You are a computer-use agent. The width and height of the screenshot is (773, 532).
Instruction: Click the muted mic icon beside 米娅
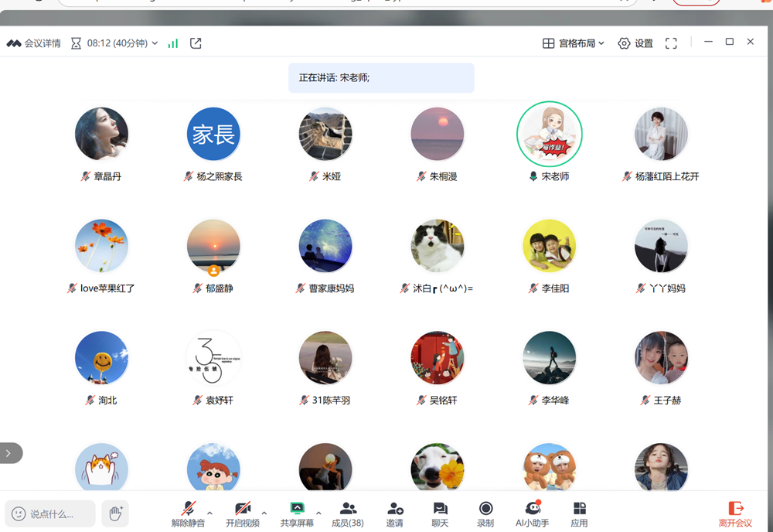[x=314, y=176]
